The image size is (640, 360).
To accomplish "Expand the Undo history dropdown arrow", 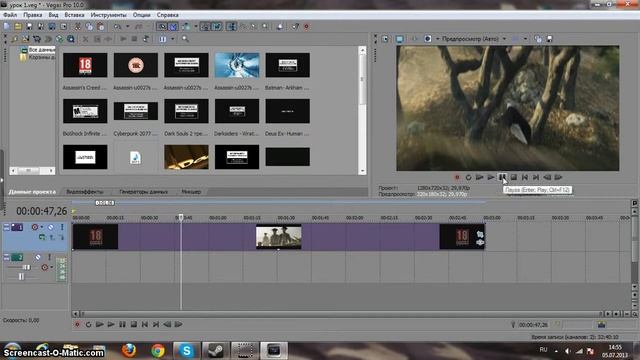I will (x=127, y=27).
